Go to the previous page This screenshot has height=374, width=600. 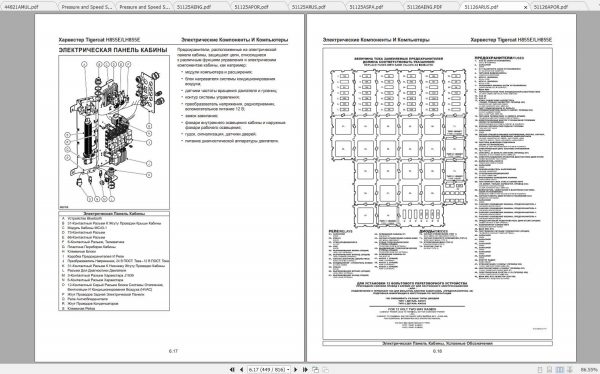click(x=241, y=369)
